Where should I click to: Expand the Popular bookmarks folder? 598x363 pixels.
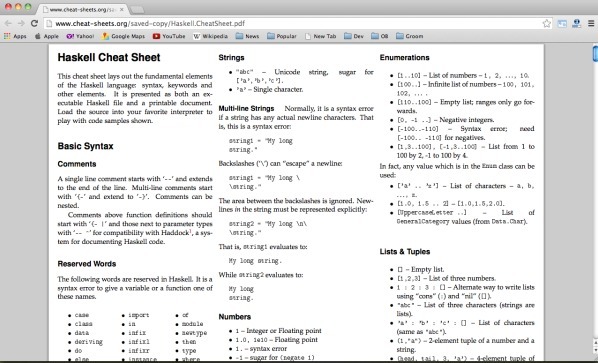point(282,36)
